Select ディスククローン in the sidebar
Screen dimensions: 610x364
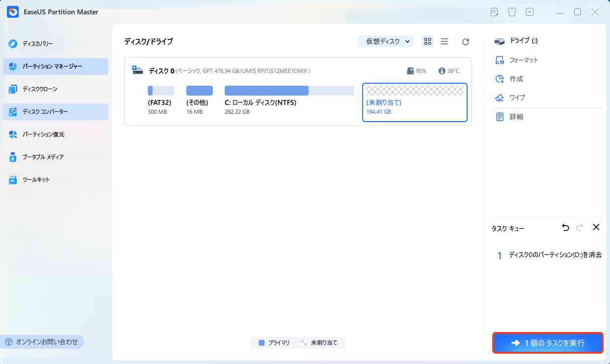pyautogui.click(x=39, y=89)
